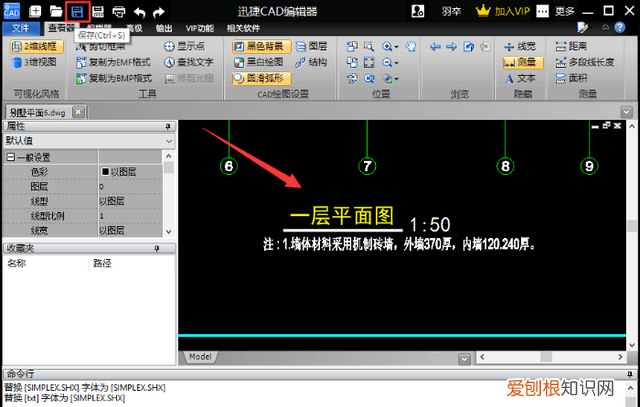Open the help question mark icon

620,27
